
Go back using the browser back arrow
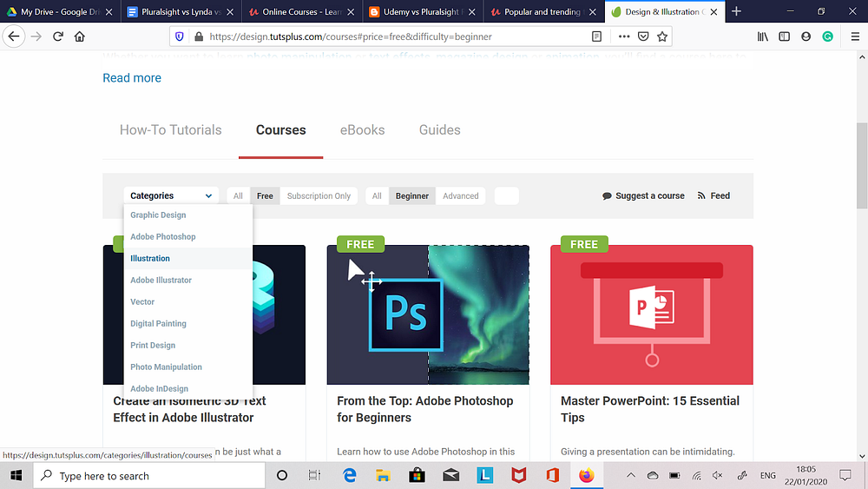coord(14,36)
